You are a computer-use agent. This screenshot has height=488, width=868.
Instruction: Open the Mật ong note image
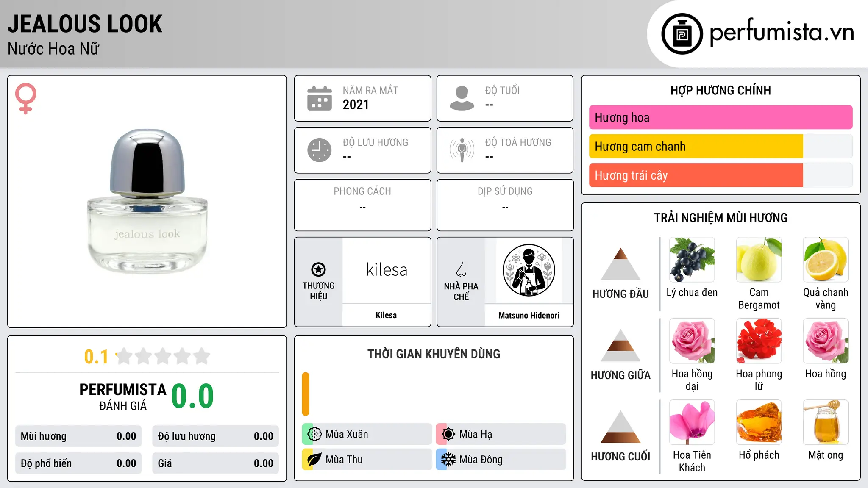[826, 422]
